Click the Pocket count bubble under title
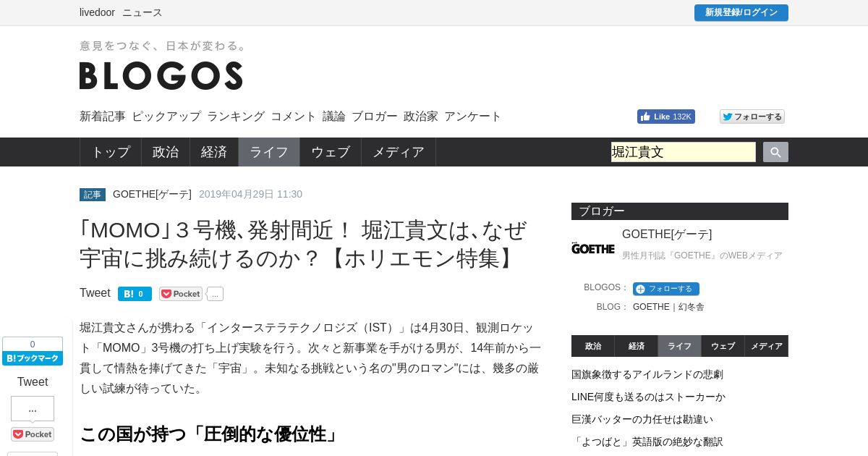 tap(215, 294)
